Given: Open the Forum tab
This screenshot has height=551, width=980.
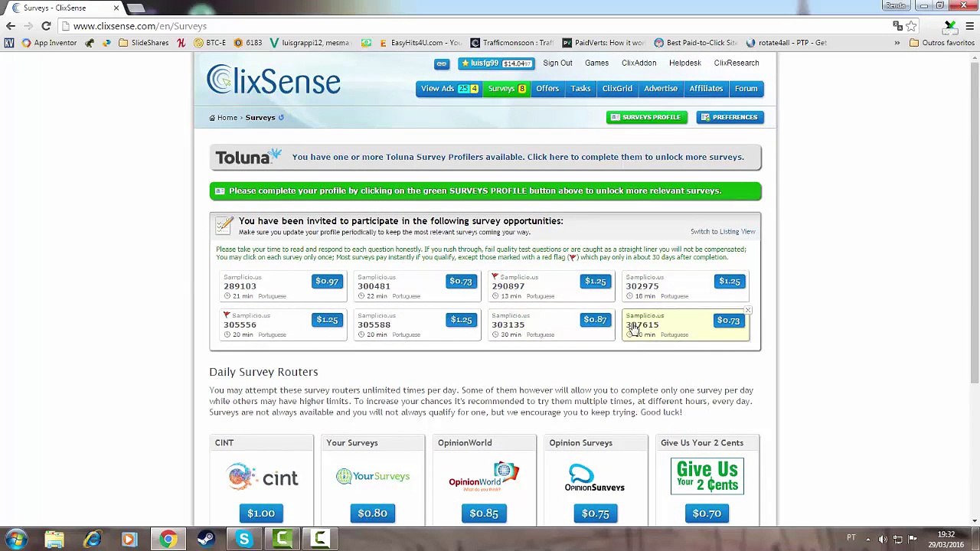Looking at the screenshot, I should click(746, 89).
